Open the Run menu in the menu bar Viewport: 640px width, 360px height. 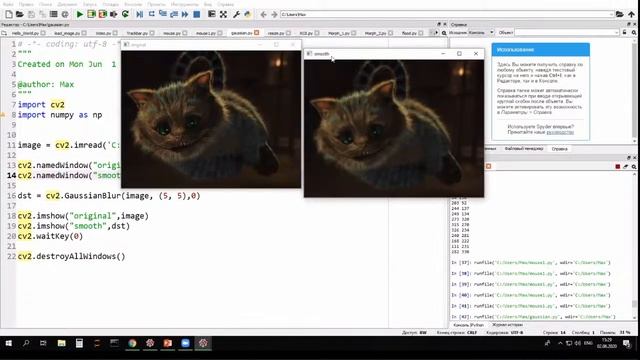pos(90,4)
